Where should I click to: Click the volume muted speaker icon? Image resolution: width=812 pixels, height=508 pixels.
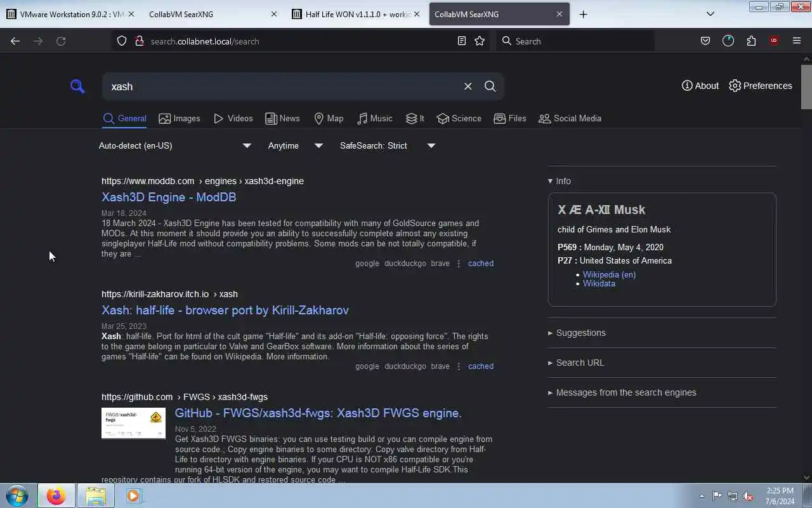748,496
